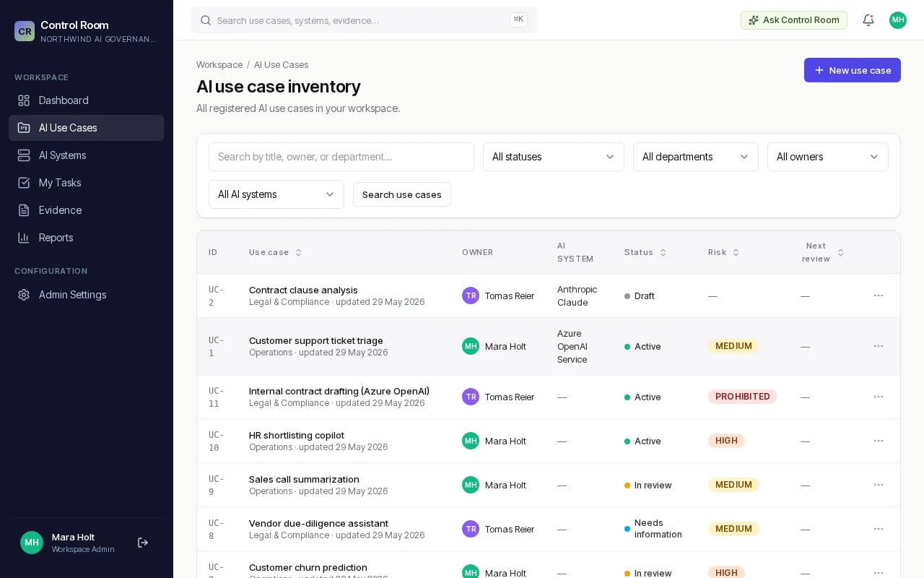
Task: Open Ask Control Room assistant
Action: [794, 20]
